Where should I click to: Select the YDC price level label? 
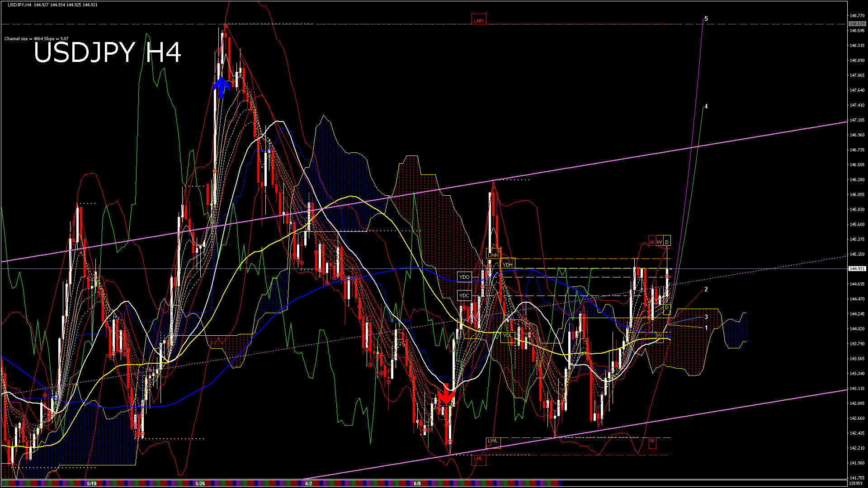point(464,296)
